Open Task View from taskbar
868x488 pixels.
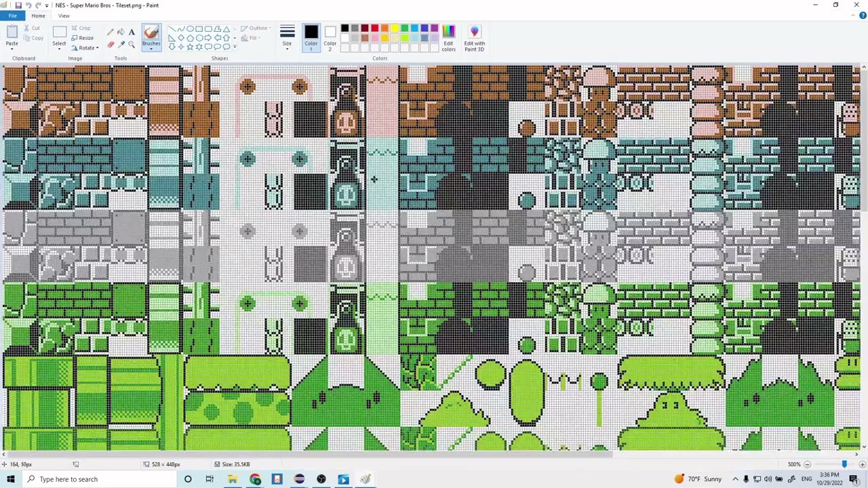coord(210,479)
